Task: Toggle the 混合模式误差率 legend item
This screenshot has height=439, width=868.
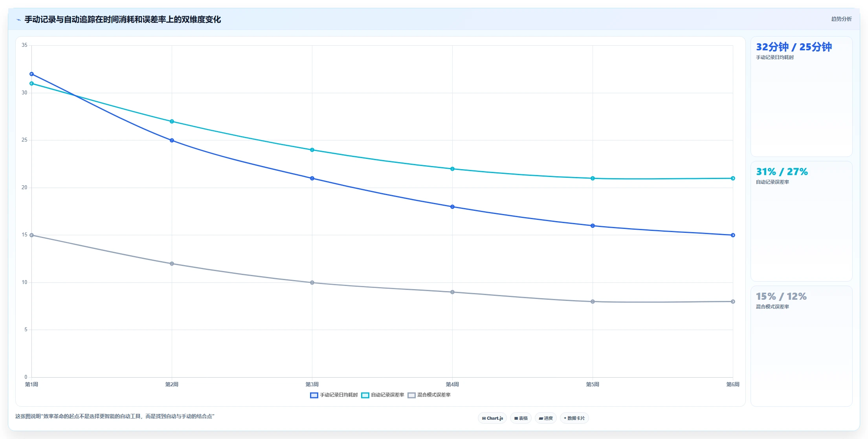Action: point(429,395)
